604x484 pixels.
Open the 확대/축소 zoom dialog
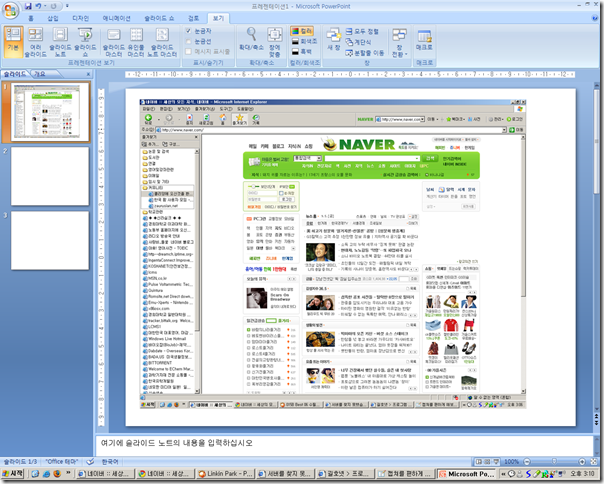(x=252, y=39)
